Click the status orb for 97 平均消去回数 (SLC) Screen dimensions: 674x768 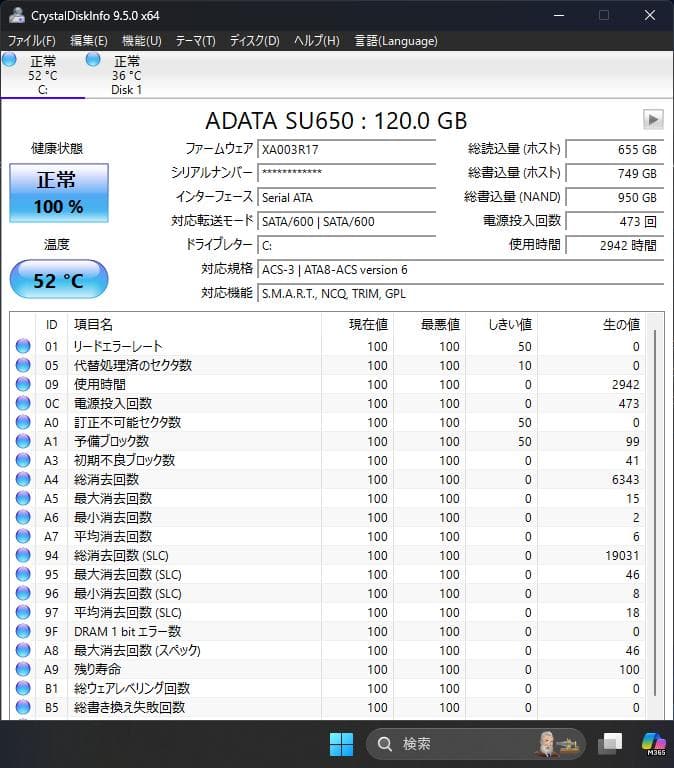point(23,612)
